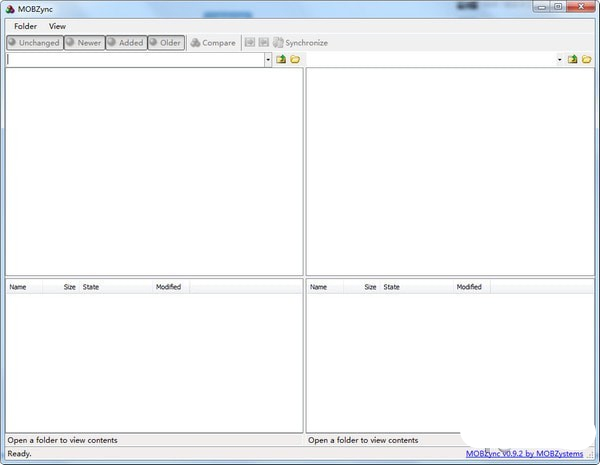This screenshot has height=465, width=600.
Task: Expand the left folder path dropdown
Action: point(268,60)
